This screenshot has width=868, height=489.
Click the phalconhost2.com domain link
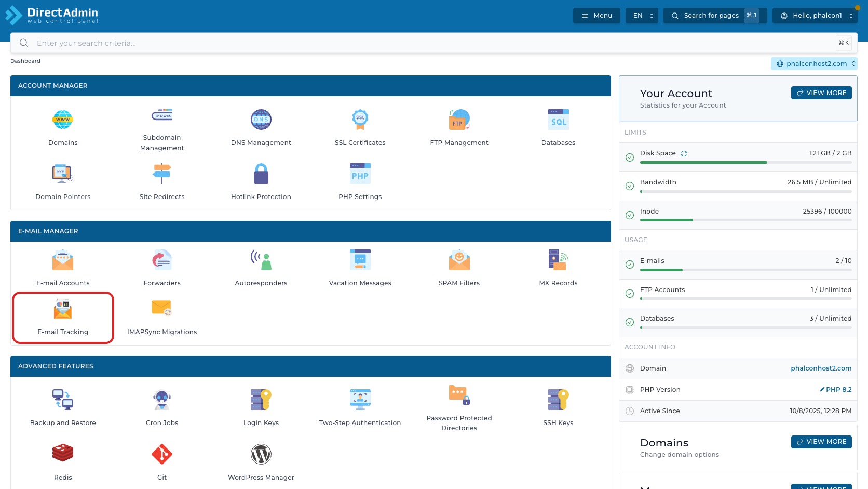coord(821,368)
